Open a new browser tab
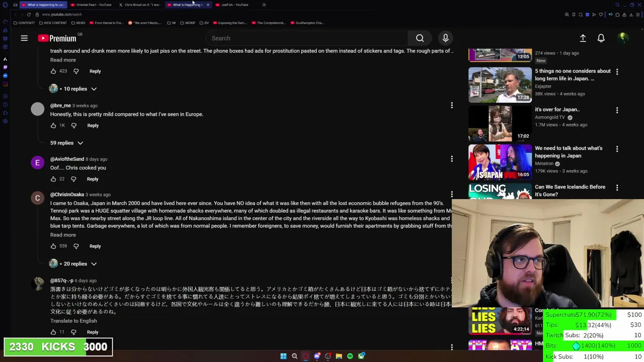Screen dimensions: 644x362 [264, 5]
